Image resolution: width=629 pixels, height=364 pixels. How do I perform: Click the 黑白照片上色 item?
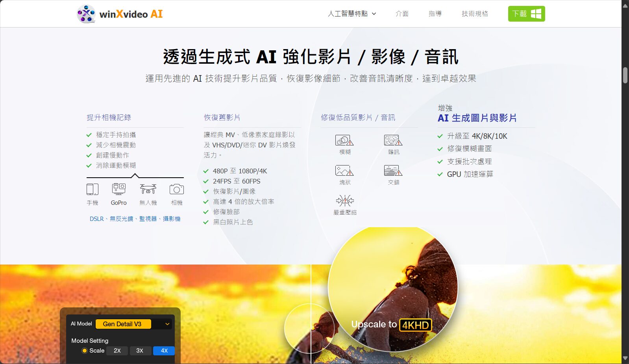pos(228,222)
